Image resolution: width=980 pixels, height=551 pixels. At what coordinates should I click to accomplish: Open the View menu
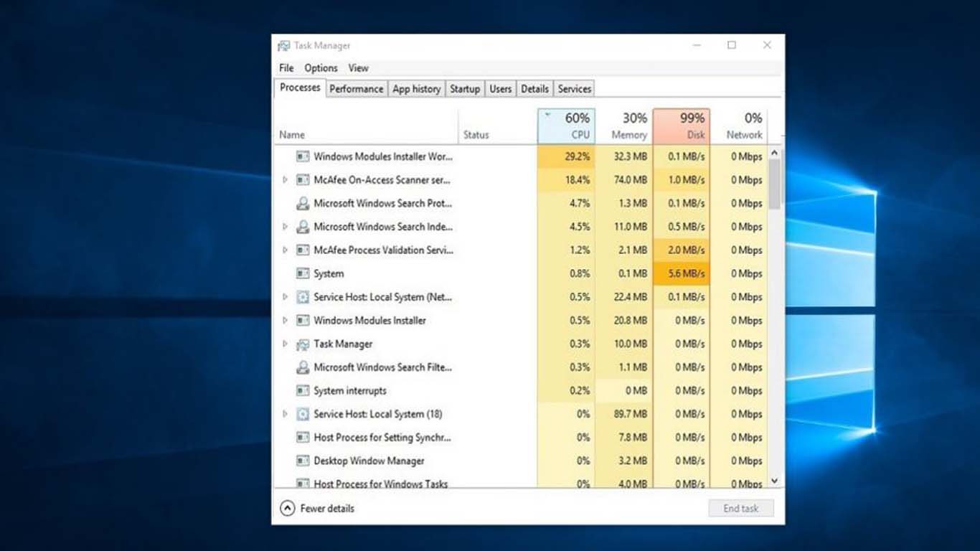[x=358, y=67]
